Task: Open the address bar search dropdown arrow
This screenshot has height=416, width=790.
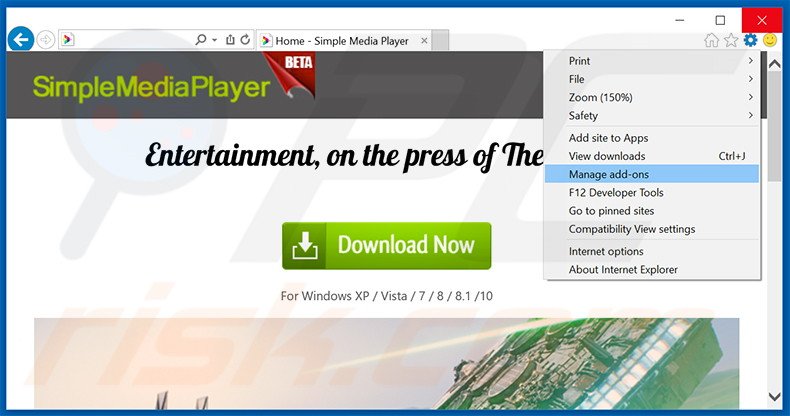Action: point(214,40)
